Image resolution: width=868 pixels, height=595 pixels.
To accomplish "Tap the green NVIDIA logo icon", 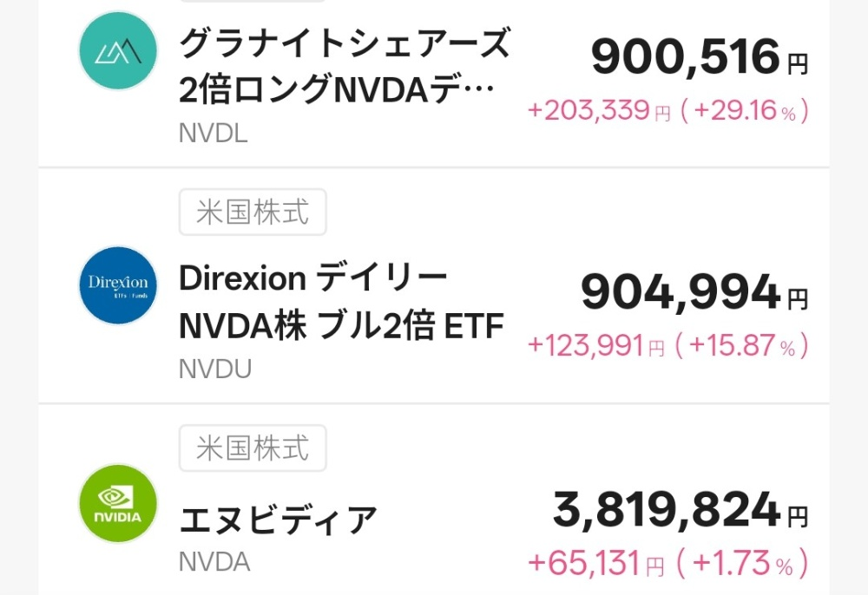I will tap(118, 504).
